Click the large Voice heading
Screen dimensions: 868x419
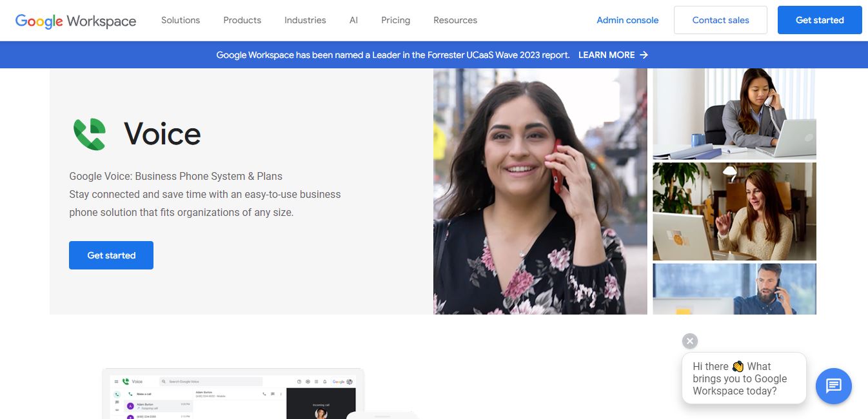163,134
